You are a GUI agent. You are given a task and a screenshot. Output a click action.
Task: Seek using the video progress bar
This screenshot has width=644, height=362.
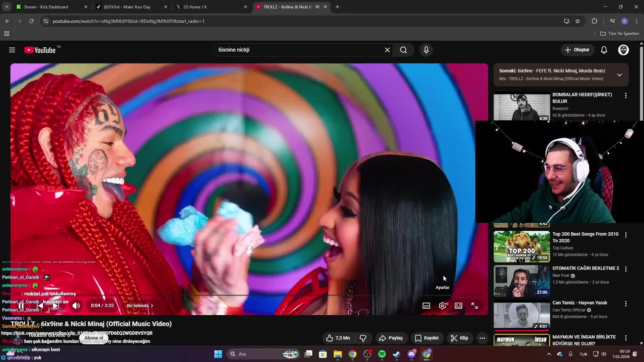click(x=249, y=296)
